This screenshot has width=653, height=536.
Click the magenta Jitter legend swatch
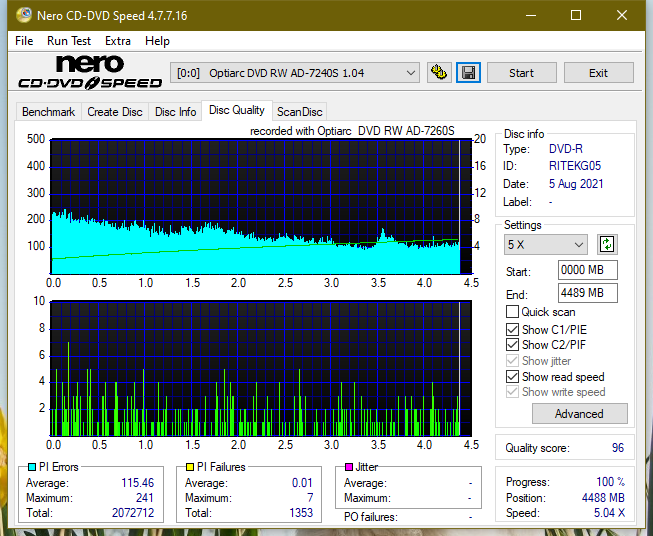349,467
